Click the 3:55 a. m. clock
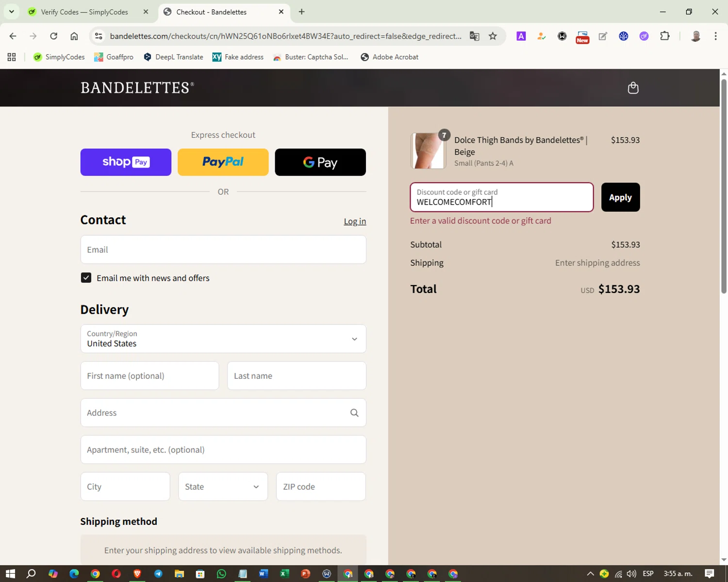Screen dimensions: 728x582 (x=678, y=574)
